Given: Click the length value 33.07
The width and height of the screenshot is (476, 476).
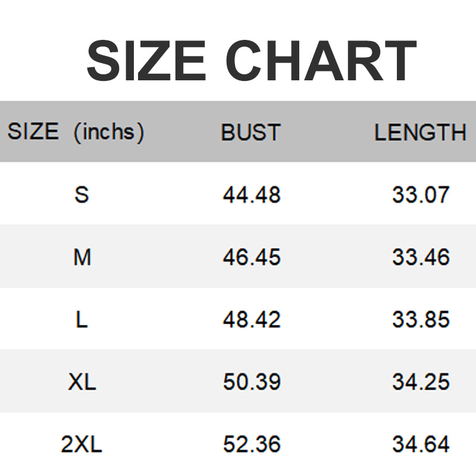Looking at the screenshot, I should point(421,195).
